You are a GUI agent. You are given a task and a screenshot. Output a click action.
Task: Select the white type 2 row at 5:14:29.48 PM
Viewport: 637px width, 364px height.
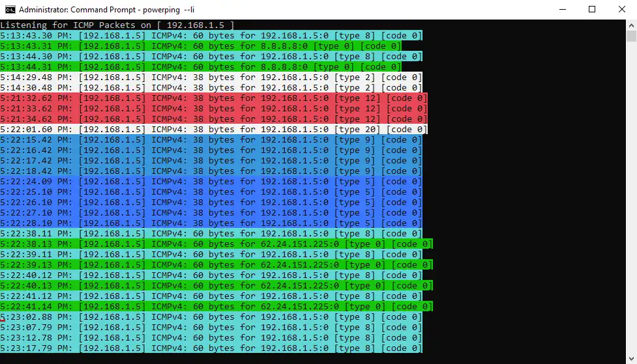[211, 77]
